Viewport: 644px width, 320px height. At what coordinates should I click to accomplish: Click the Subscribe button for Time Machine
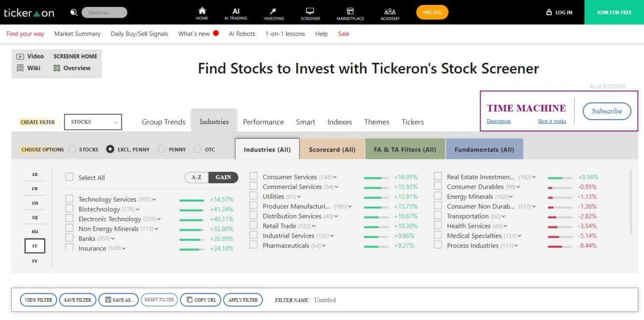point(606,111)
